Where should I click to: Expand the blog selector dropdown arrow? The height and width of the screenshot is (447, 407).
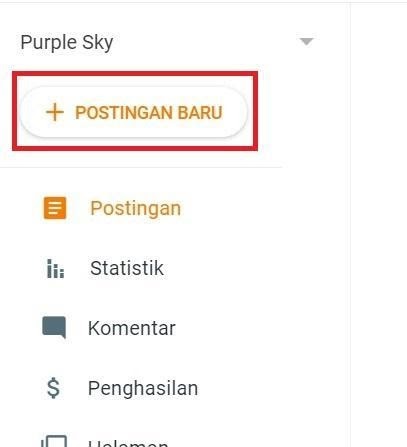tap(306, 42)
